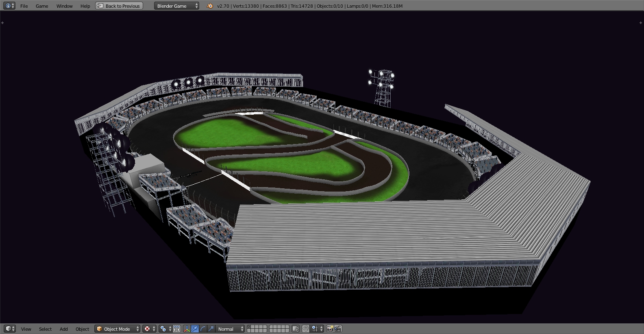
Task: Click the Faces:8863 statistic
Action: (x=275, y=6)
